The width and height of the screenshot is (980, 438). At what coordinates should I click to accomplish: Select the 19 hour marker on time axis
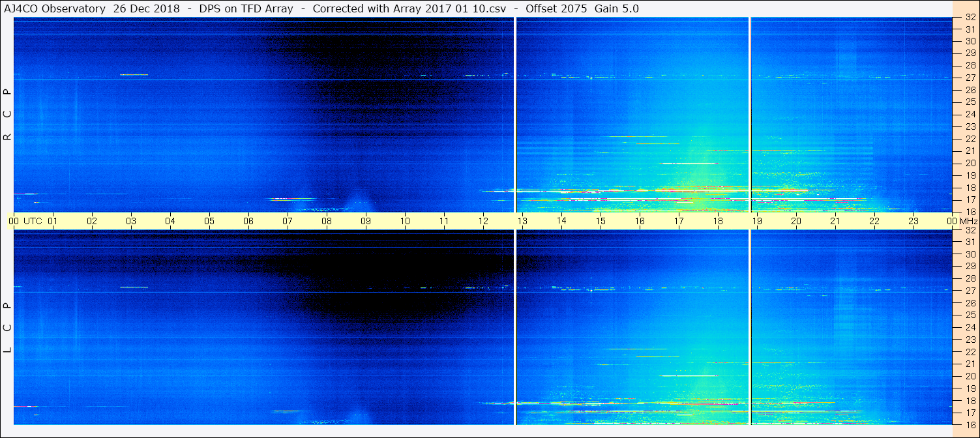757,221
